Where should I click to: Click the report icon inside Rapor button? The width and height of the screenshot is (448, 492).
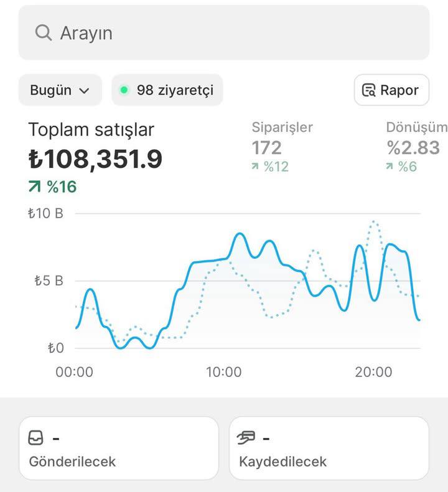[369, 90]
